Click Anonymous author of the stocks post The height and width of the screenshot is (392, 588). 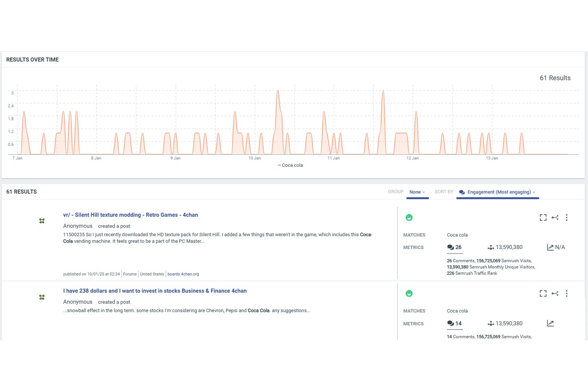click(78, 302)
